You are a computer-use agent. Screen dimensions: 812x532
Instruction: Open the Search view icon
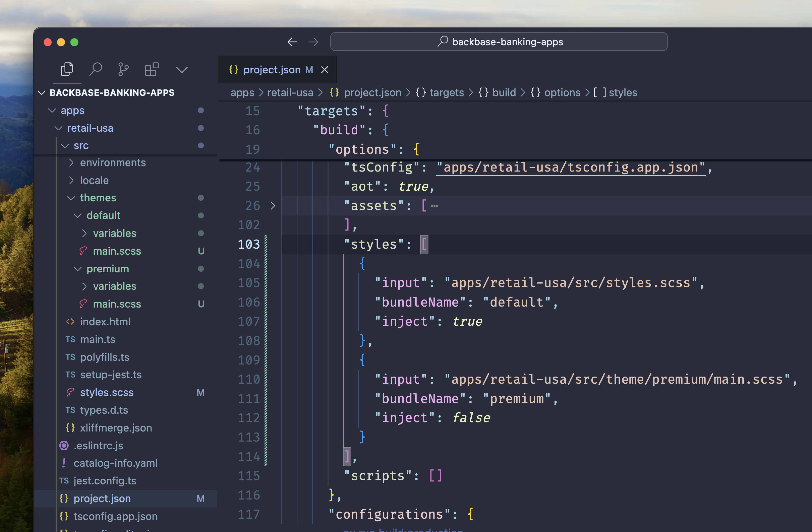[96, 70]
